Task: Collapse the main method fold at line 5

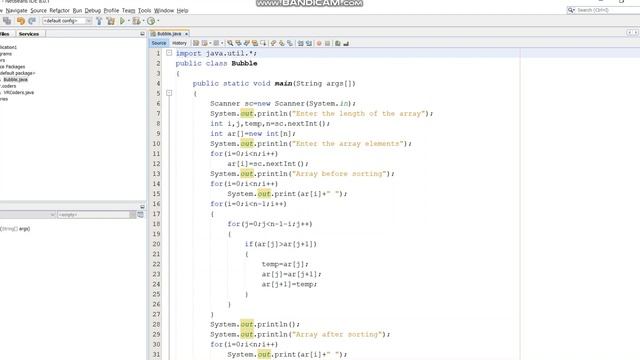Action: (x=169, y=93)
